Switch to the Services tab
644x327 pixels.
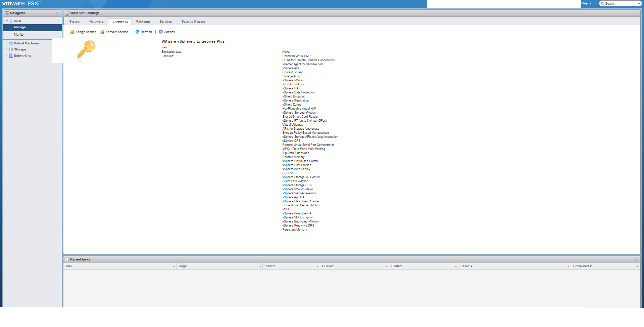coord(166,22)
